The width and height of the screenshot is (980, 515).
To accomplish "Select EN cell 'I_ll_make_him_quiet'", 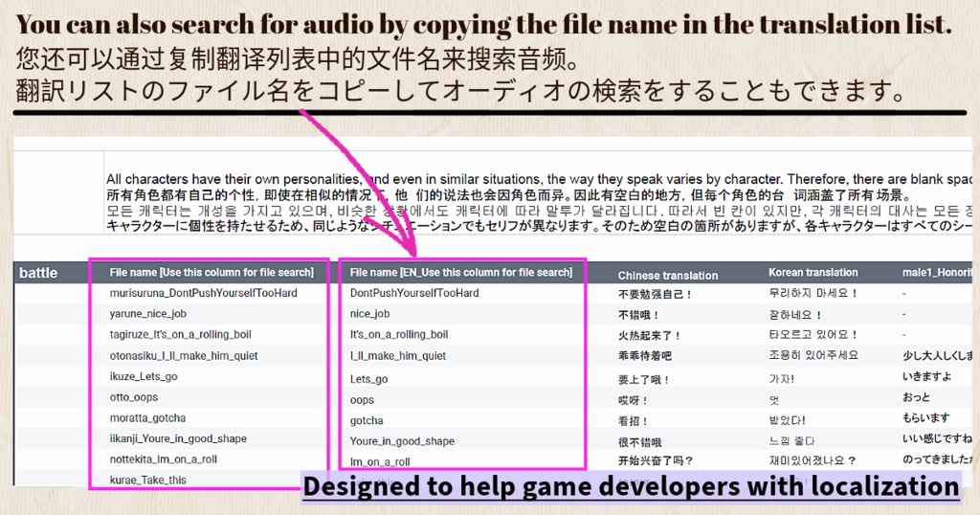I will tap(398, 356).
